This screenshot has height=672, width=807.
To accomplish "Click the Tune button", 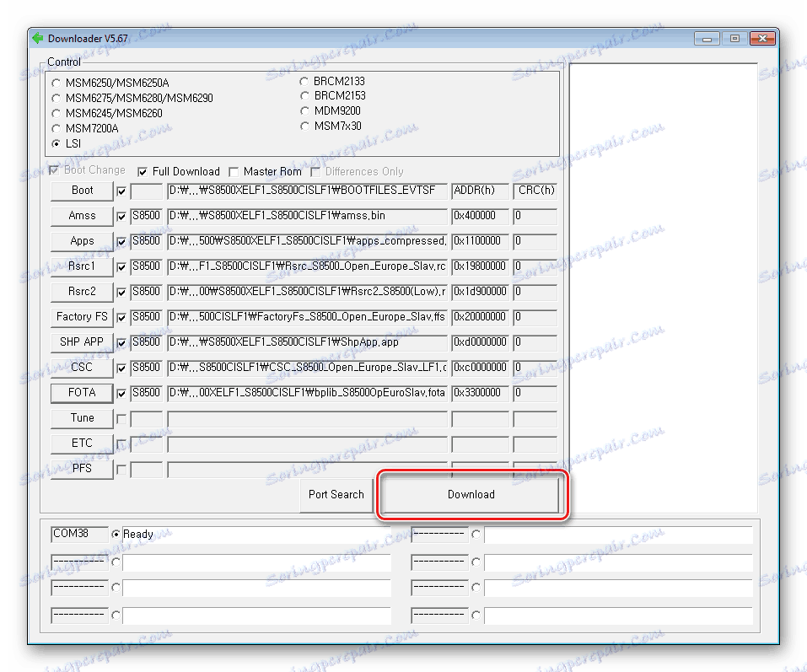I will pos(82,418).
